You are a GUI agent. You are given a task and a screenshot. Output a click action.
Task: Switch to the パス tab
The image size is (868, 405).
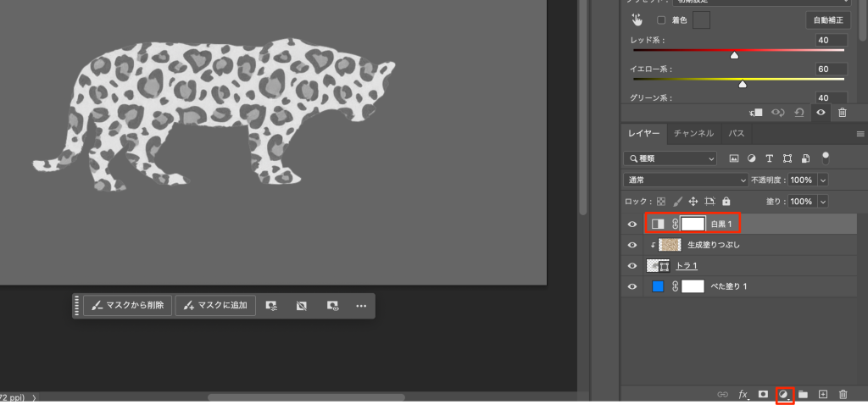point(737,134)
